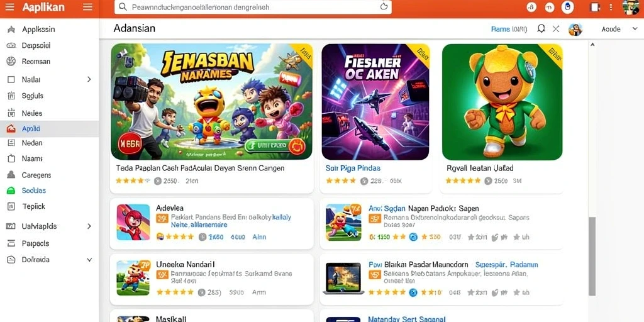Click the Neiles sidebar icon
Viewport: 644px width, 322px height.
point(11,113)
